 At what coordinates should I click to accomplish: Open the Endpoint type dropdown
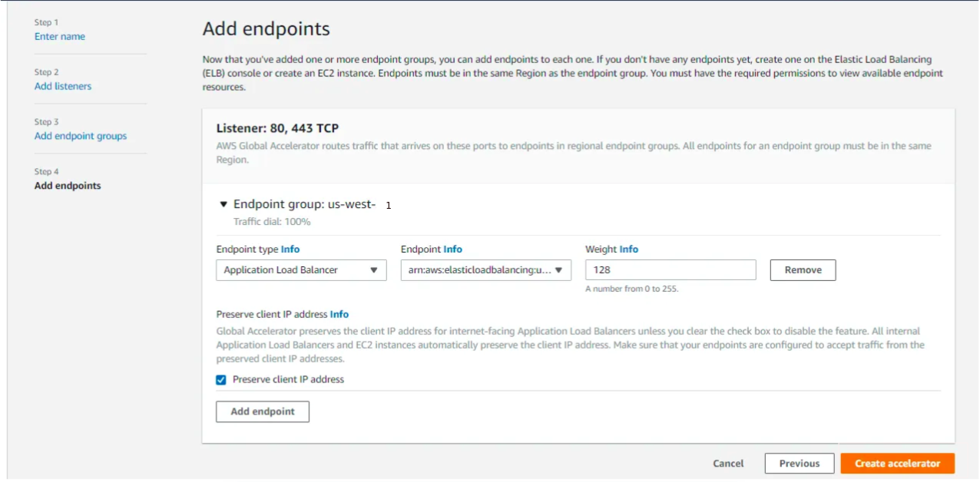pyautogui.click(x=301, y=270)
